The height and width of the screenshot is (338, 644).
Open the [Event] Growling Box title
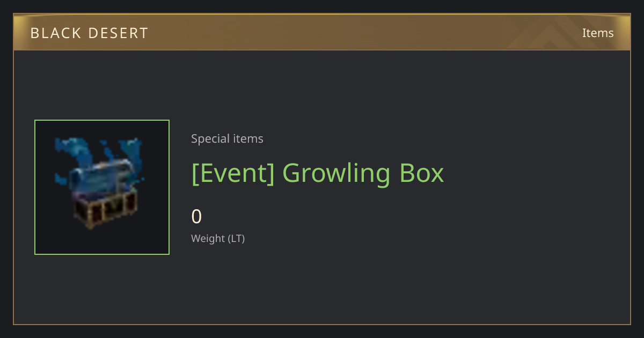click(x=318, y=173)
